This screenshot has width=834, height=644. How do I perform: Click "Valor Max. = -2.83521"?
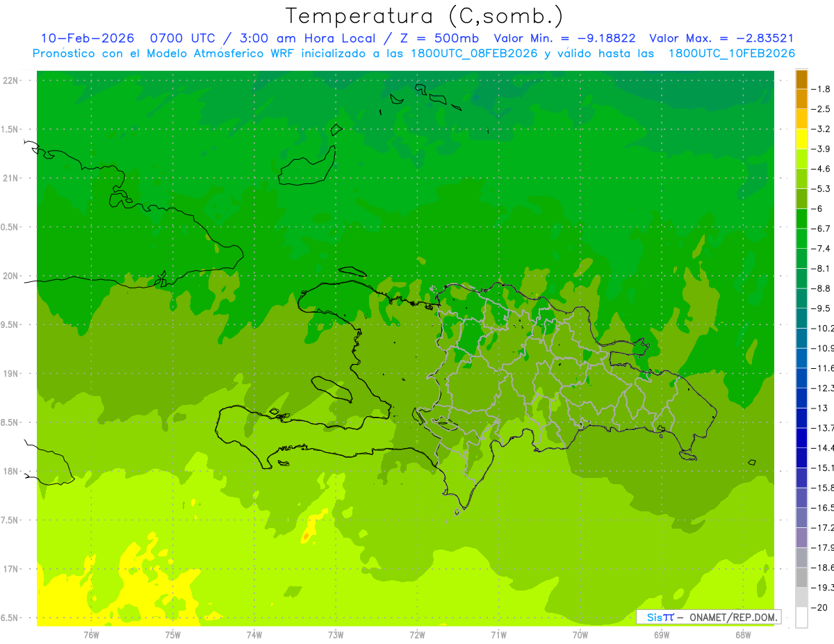tap(721, 38)
